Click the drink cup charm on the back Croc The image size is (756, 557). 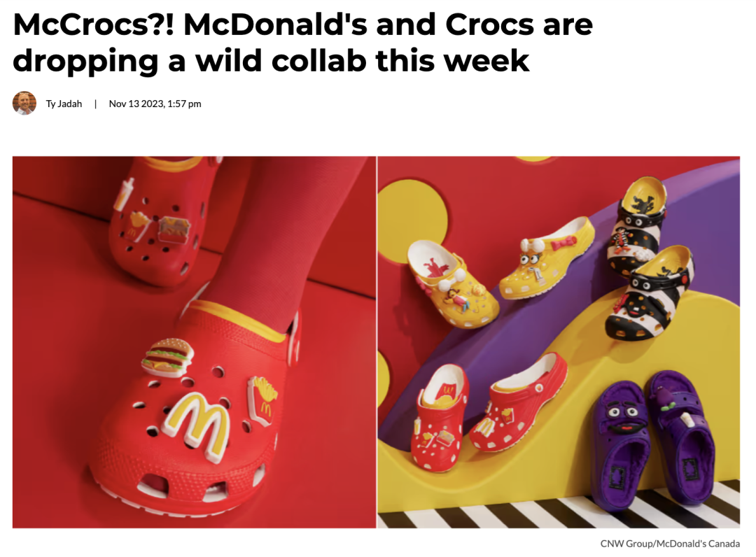[123, 193]
